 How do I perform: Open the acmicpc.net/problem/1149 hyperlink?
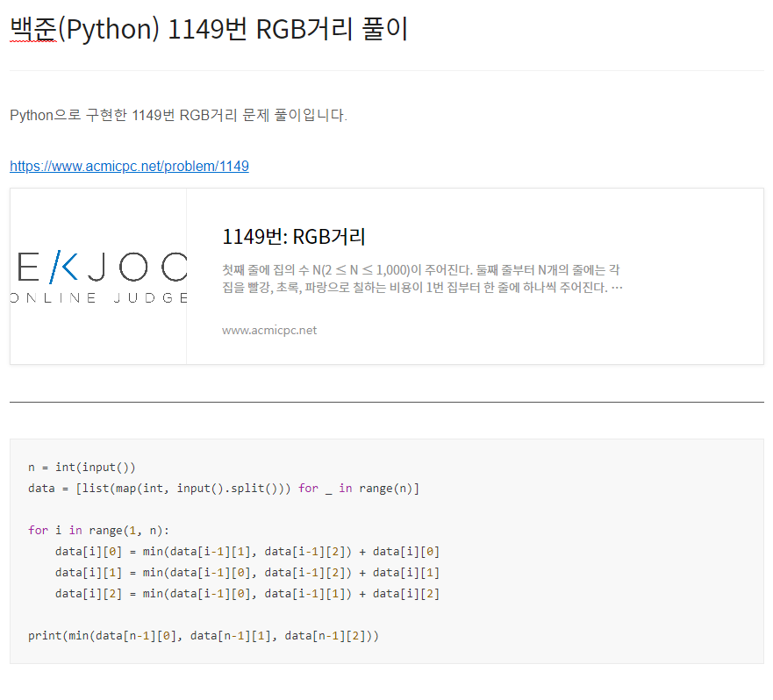pyautogui.click(x=129, y=166)
